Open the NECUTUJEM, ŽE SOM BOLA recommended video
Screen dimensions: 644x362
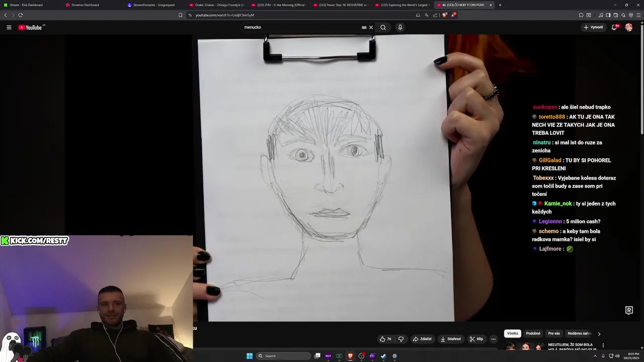pos(572,346)
